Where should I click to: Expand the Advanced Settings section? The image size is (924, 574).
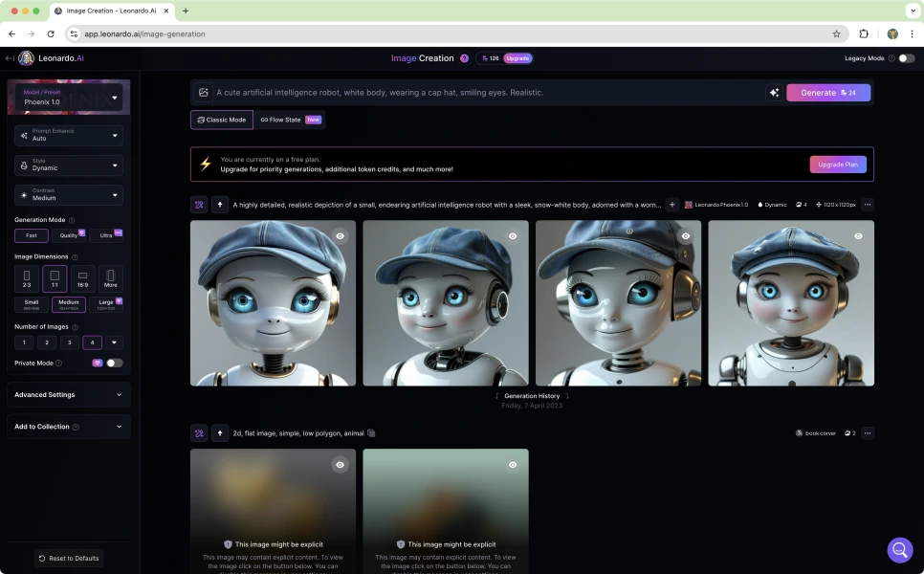tap(68, 395)
